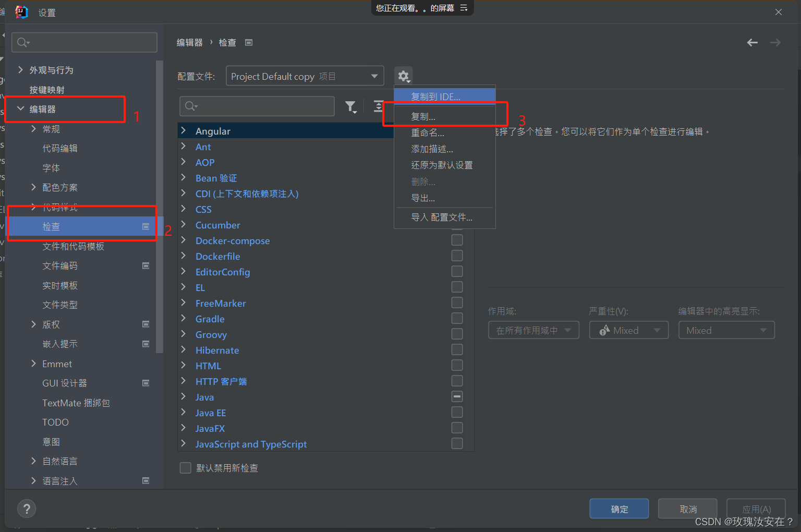Toggle the Java inspections checkbox
The image size is (801, 532).
click(457, 396)
